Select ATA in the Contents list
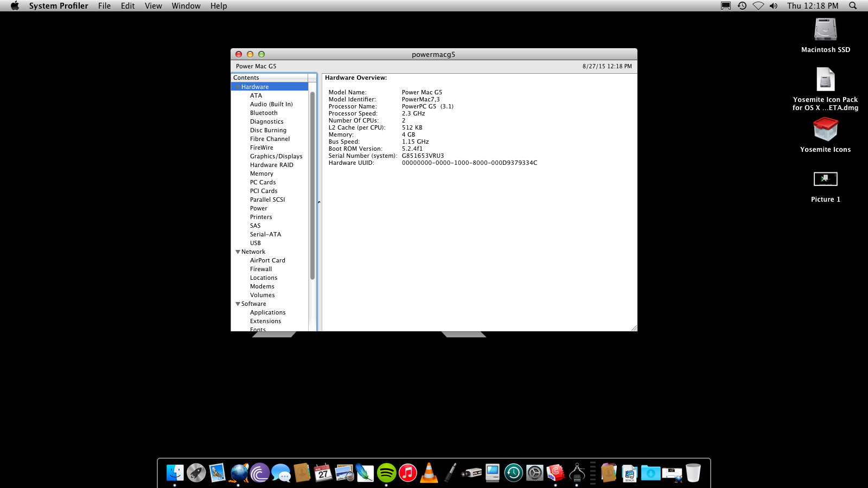The height and width of the screenshot is (488, 868). point(256,95)
